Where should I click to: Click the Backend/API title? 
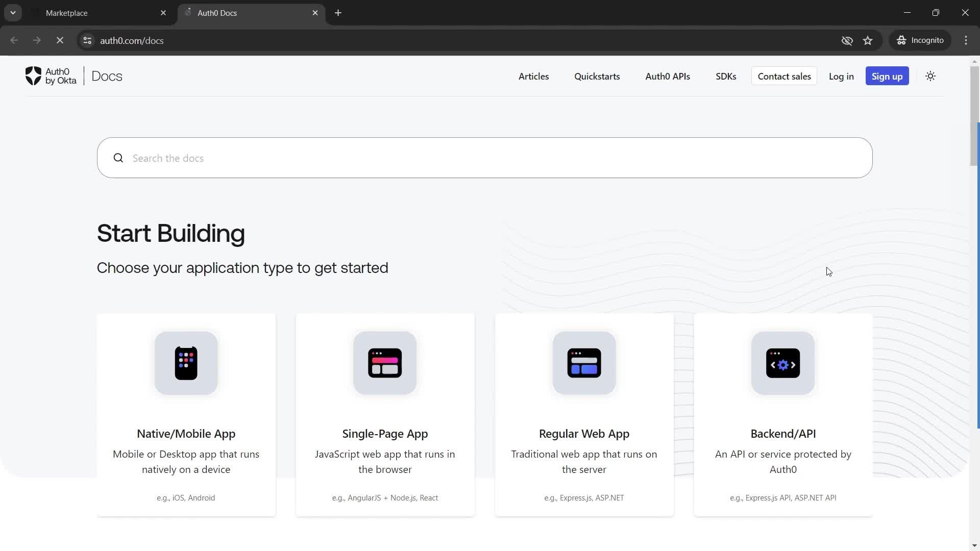click(x=783, y=434)
